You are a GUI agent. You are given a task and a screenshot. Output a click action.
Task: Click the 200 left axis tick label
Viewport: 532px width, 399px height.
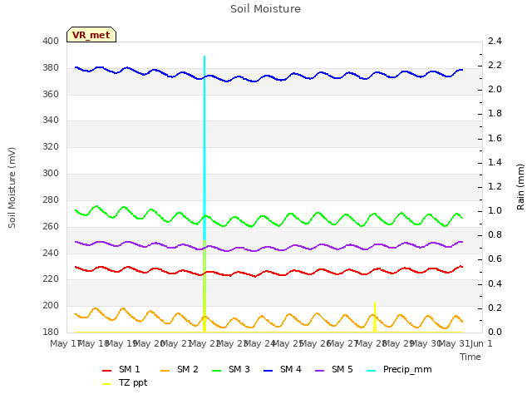click(x=51, y=305)
